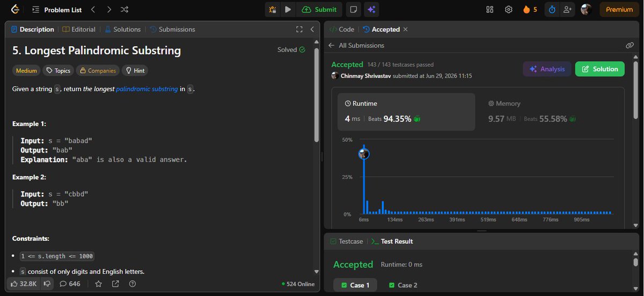
Task: Switch to the Submissions tab
Action: (172, 30)
